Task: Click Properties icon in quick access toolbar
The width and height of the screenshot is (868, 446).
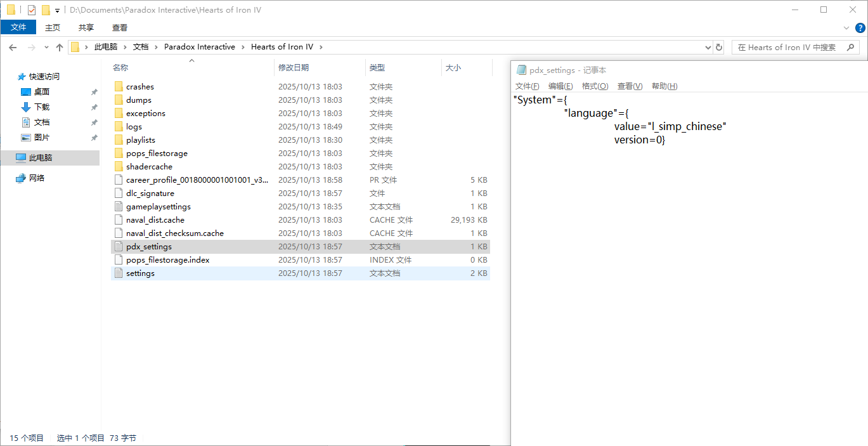Action: (32, 10)
